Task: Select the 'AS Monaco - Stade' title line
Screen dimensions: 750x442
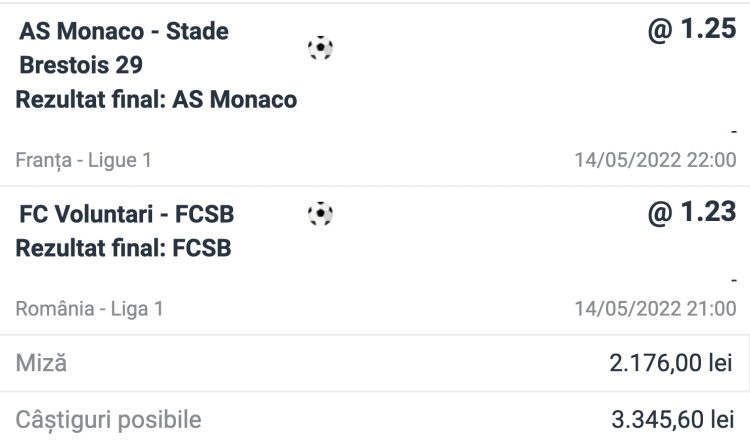Action: coord(124,31)
